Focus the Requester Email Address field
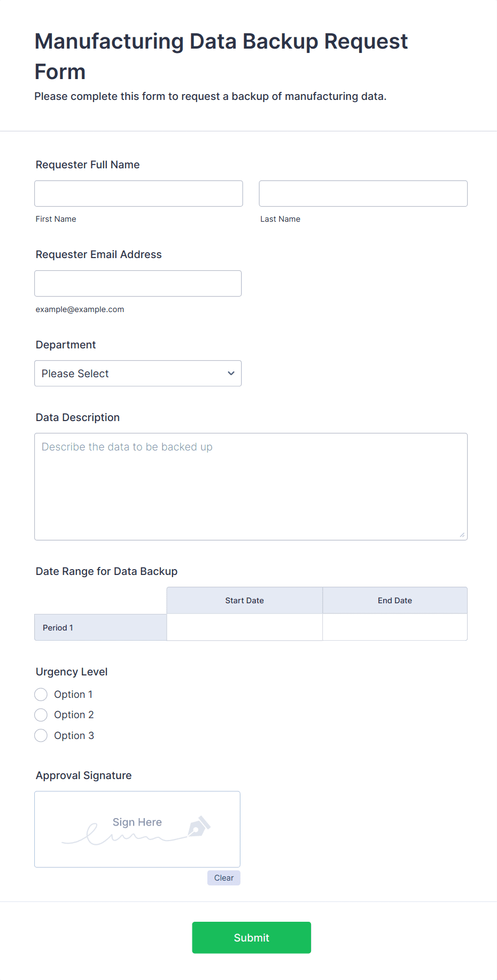The width and height of the screenshot is (497, 980). pos(138,283)
